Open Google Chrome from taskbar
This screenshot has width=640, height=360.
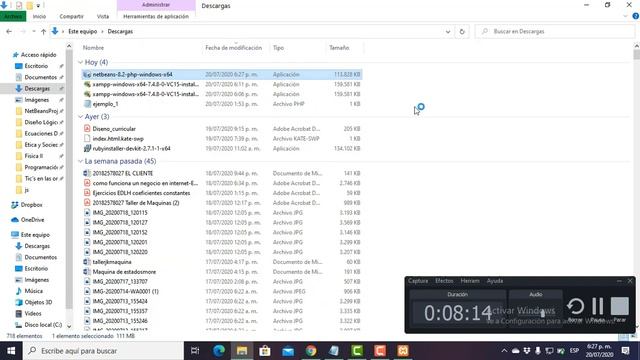point(311,351)
